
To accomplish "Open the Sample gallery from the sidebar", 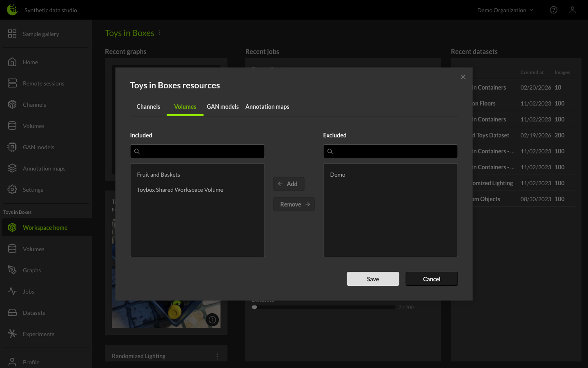I will pos(41,34).
